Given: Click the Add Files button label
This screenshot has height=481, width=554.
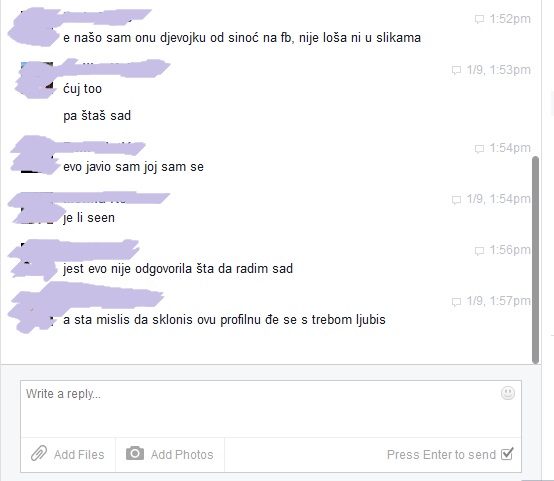Looking at the screenshot, I should pos(79,454).
